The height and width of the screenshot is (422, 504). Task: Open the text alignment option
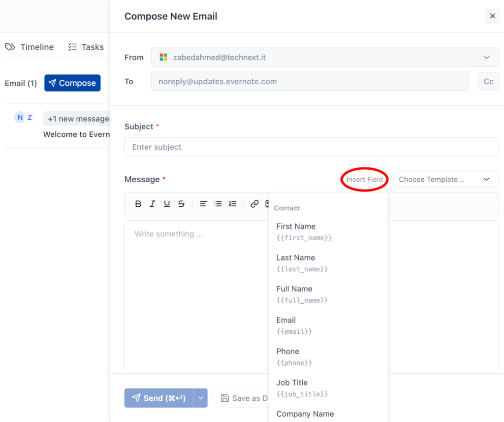click(203, 203)
